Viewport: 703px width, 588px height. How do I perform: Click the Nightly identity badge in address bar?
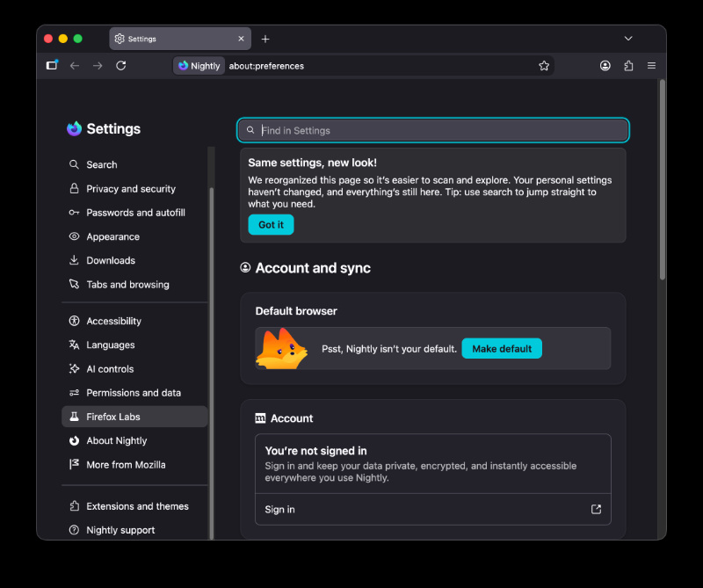[199, 66]
